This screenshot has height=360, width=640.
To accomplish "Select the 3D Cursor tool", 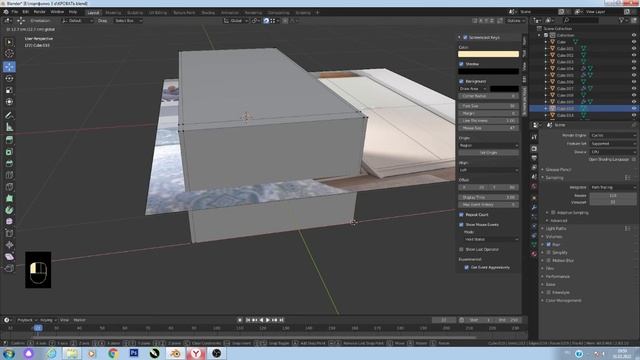I will (x=9, y=53).
